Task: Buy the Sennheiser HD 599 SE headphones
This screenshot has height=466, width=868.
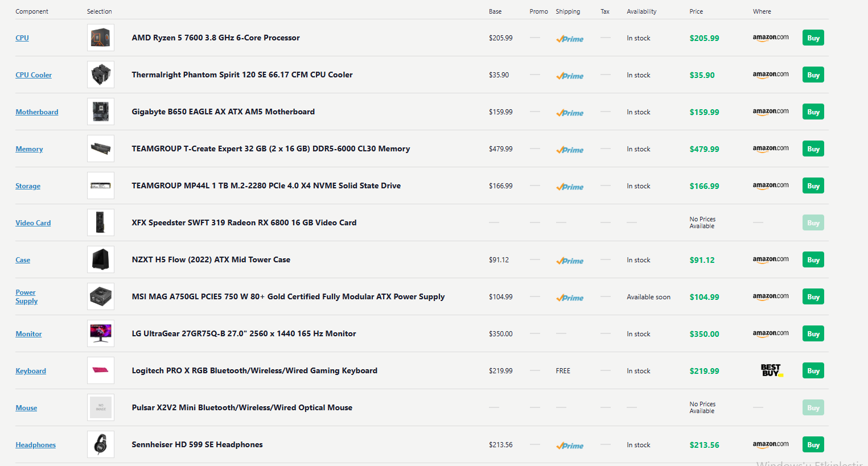Action: [x=813, y=445]
